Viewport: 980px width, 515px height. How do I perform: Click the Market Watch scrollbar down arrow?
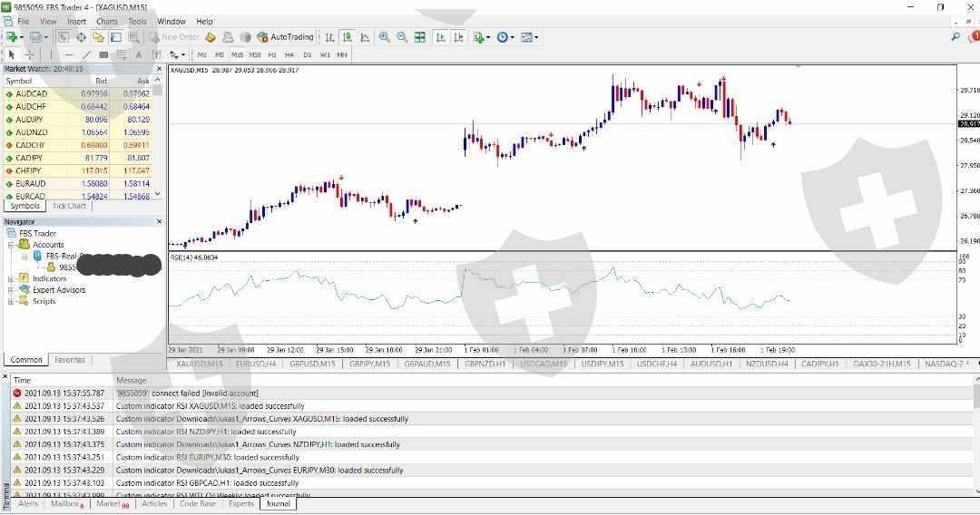point(158,193)
